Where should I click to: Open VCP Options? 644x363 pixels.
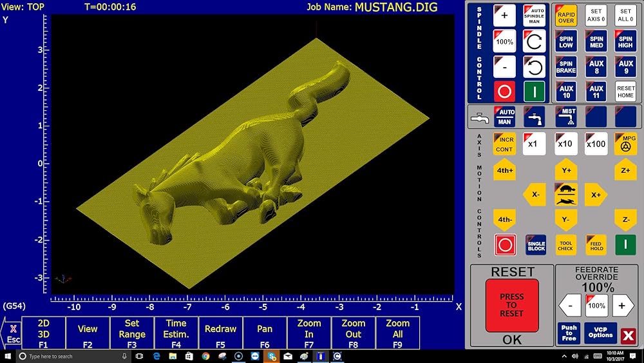[x=600, y=334]
